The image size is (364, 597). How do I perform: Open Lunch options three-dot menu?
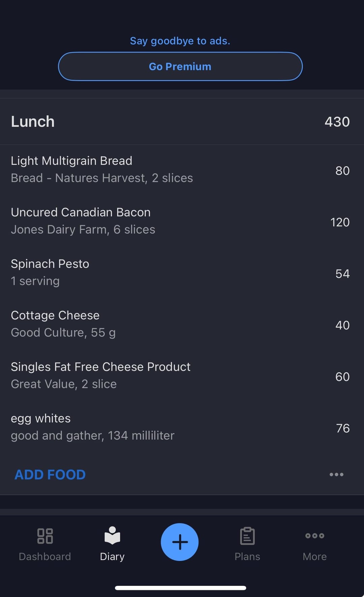tap(336, 474)
